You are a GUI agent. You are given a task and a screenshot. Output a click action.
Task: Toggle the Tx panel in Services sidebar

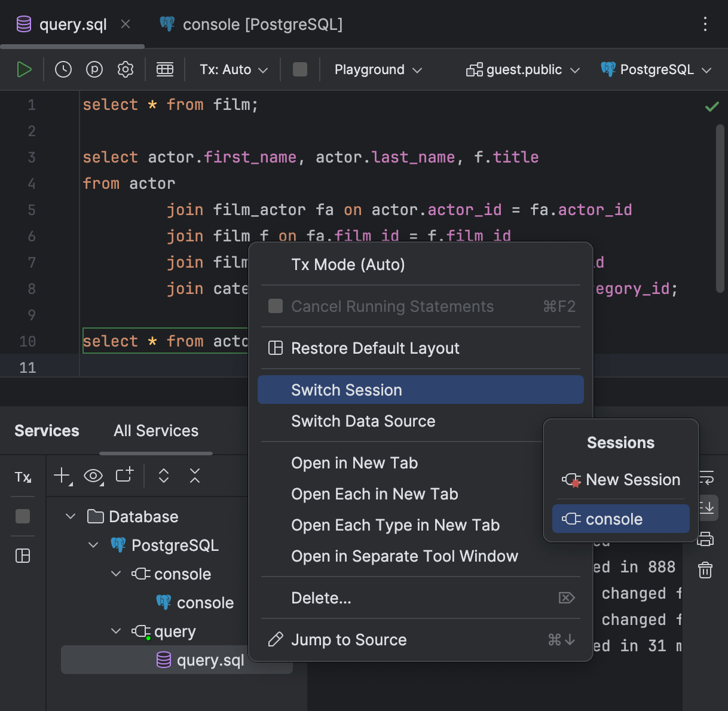pos(23,477)
